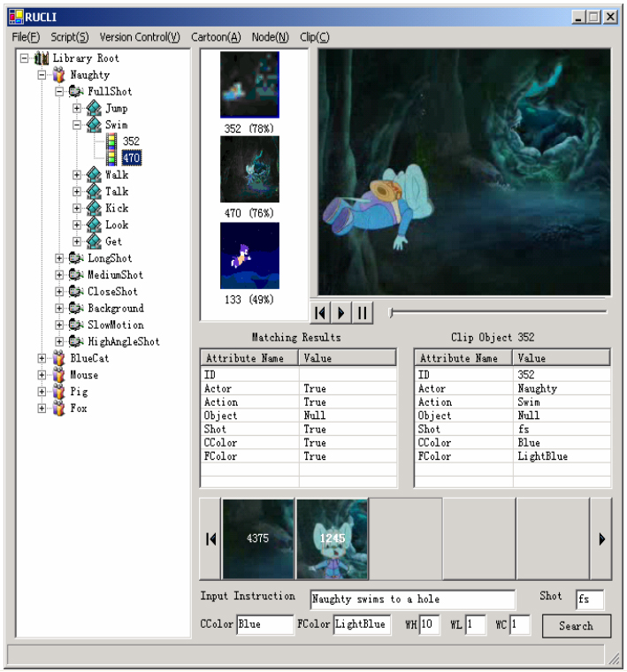The width and height of the screenshot is (627, 672).
Task: Collapse the Library Root node
Action: pos(25,58)
